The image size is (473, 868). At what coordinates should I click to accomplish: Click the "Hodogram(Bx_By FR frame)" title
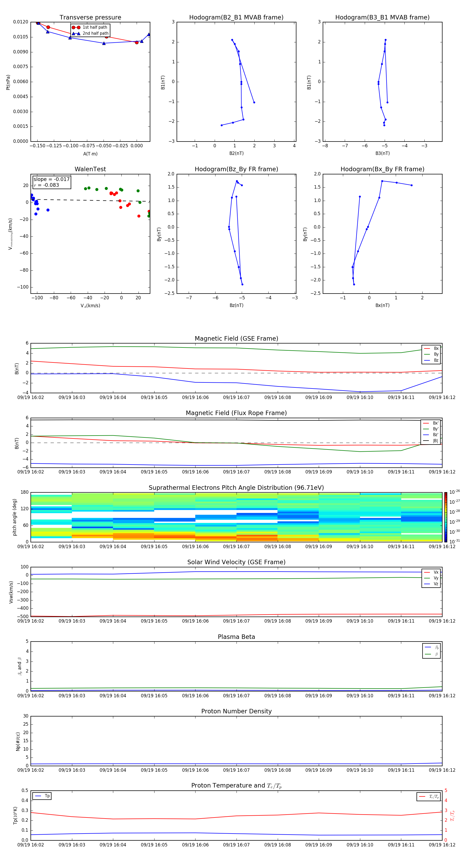(382, 169)
